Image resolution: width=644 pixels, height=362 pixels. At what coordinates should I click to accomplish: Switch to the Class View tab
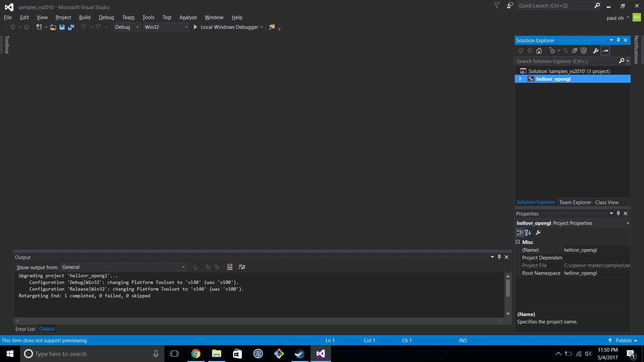pos(607,202)
